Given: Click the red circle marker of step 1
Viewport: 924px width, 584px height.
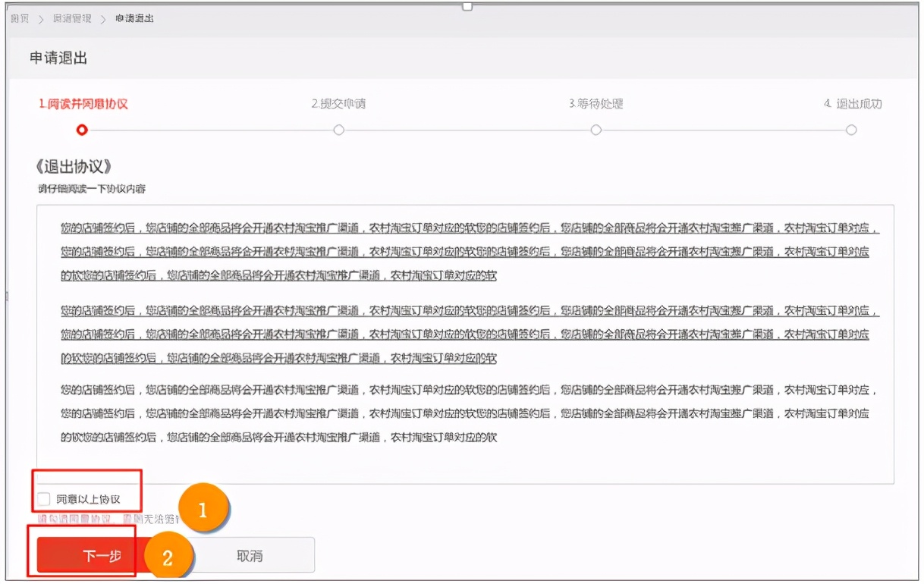Looking at the screenshot, I should pyautogui.click(x=82, y=130).
